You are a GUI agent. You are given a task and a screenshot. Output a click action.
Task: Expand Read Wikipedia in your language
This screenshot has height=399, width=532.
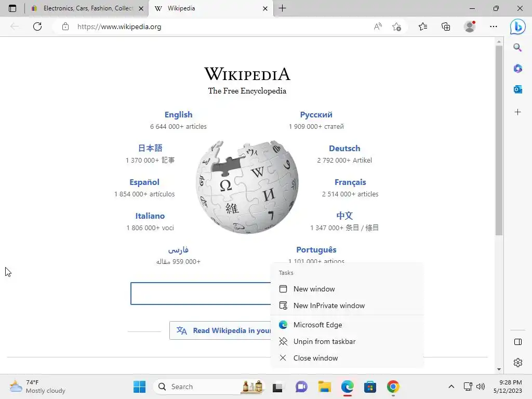click(220, 330)
